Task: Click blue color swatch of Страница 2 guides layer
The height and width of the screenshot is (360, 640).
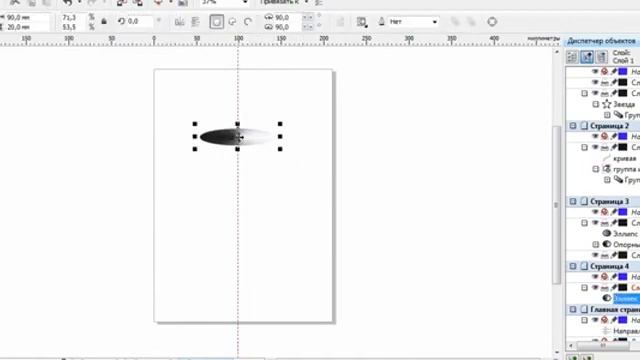Action: (x=623, y=136)
